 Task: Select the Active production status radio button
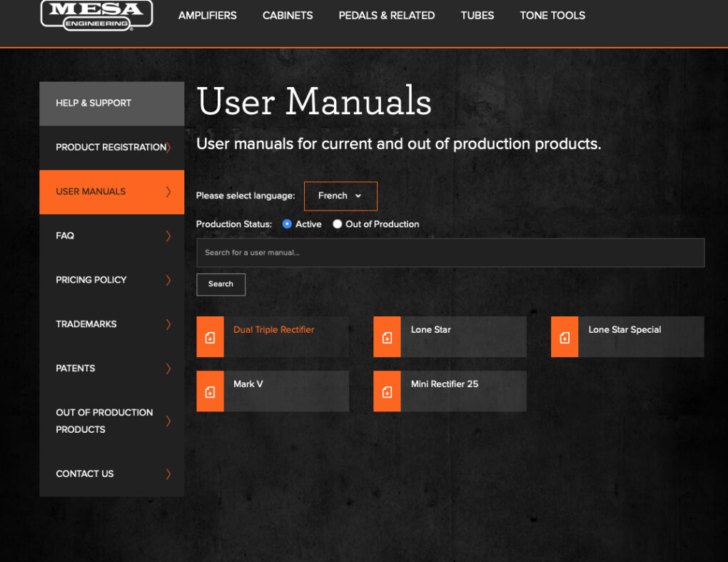[287, 224]
